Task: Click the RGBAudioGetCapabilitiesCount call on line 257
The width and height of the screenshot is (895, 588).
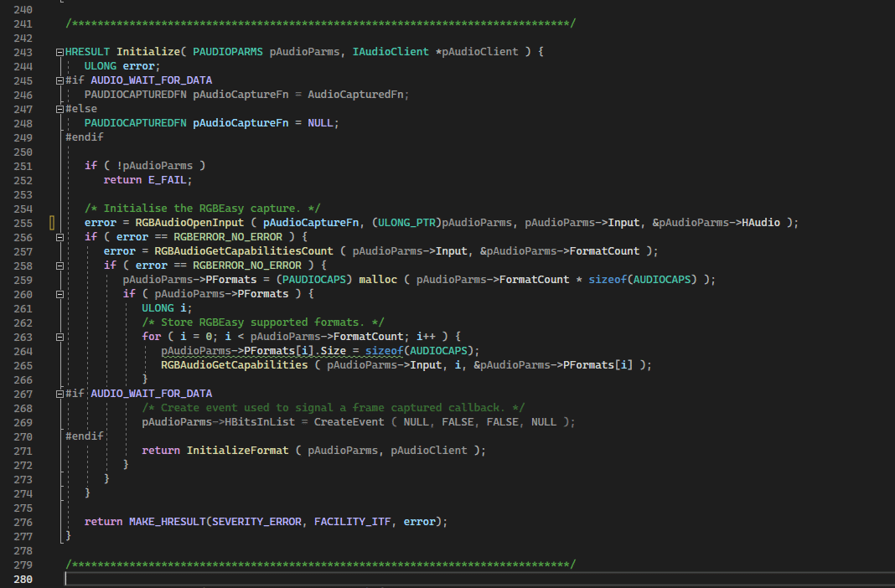Action: tap(244, 251)
